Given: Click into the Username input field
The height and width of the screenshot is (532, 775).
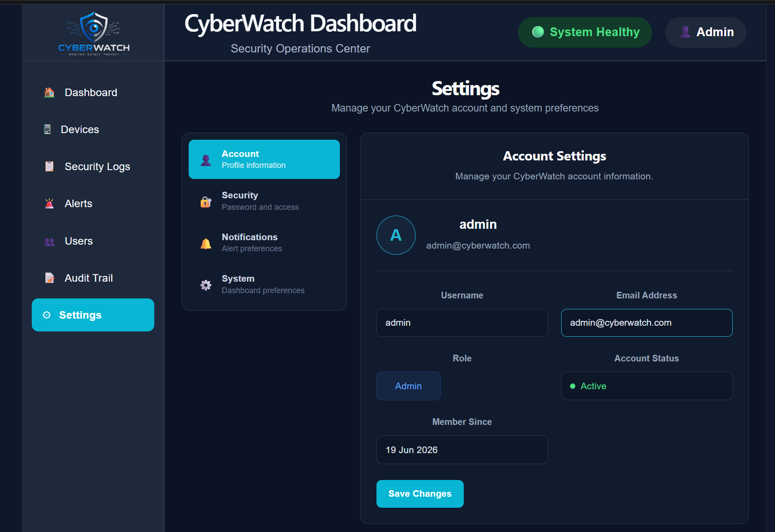Looking at the screenshot, I should click(x=462, y=323).
